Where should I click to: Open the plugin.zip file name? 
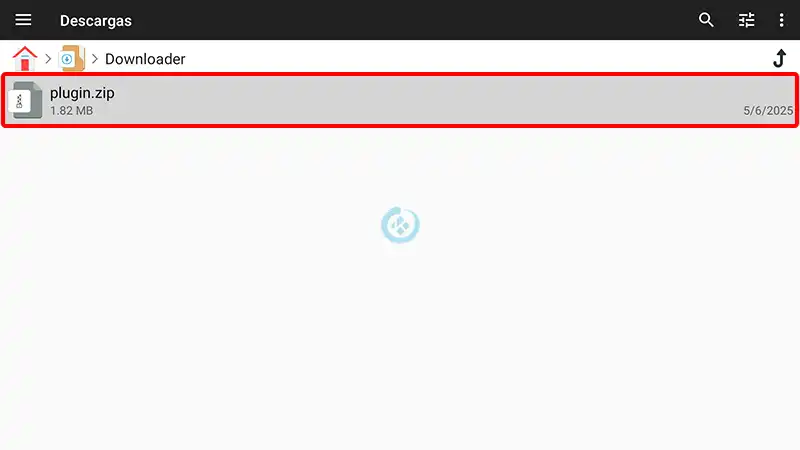pyautogui.click(x=82, y=93)
